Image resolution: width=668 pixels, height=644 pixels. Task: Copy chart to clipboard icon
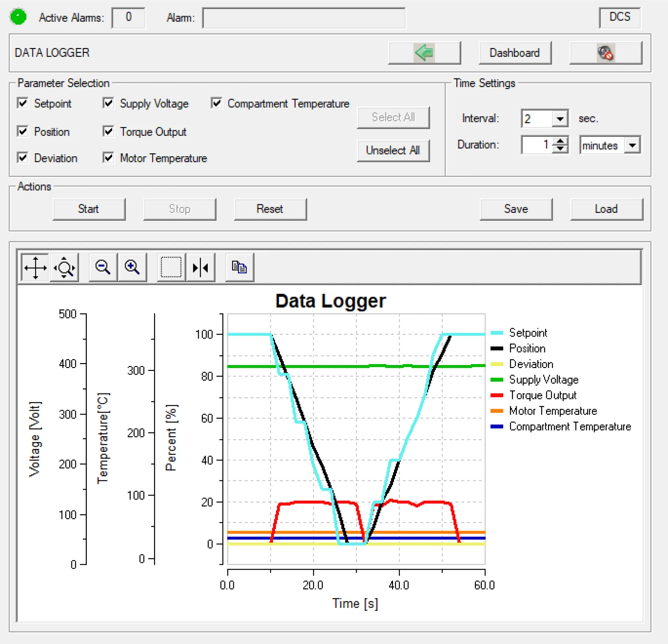(239, 268)
